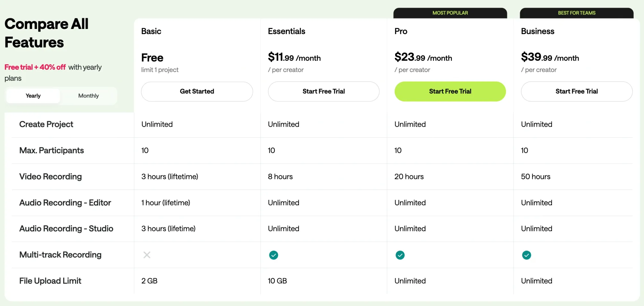Click the Essentials multi-track recording checkmark icon

(273, 255)
